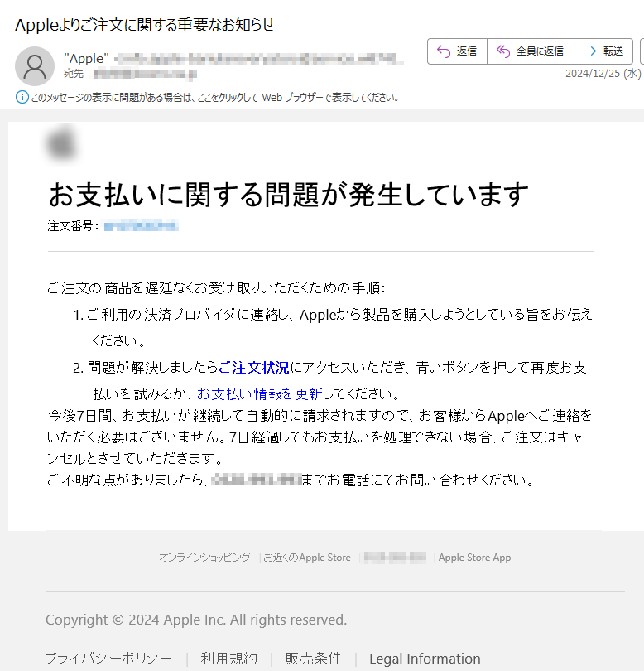Click the 全員に返信 reply-all button
The height and width of the screenshot is (671, 644).
531,51
